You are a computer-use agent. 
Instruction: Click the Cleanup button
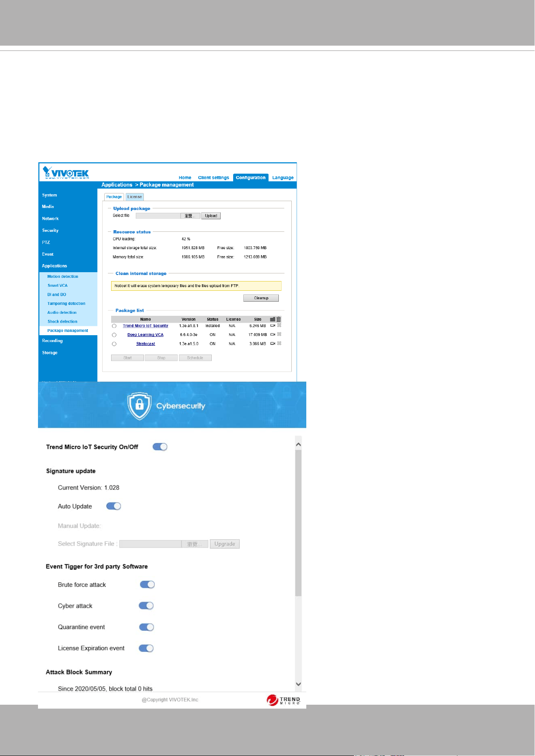261,298
